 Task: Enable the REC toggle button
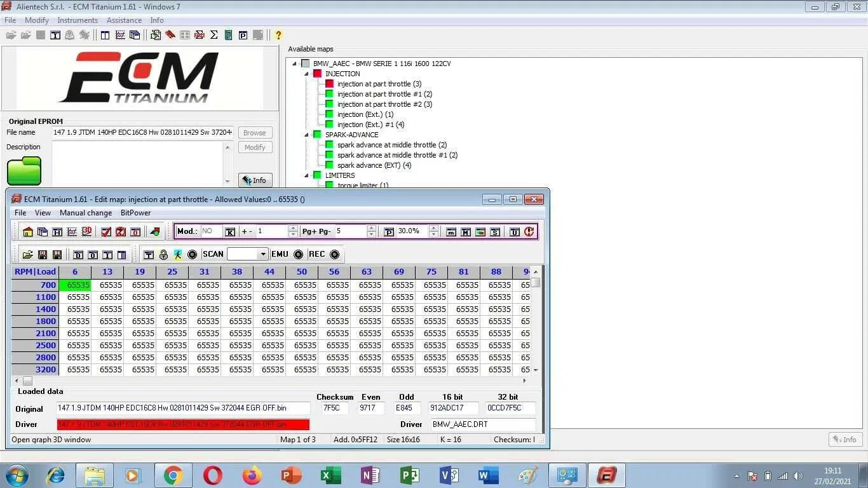click(334, 254)
